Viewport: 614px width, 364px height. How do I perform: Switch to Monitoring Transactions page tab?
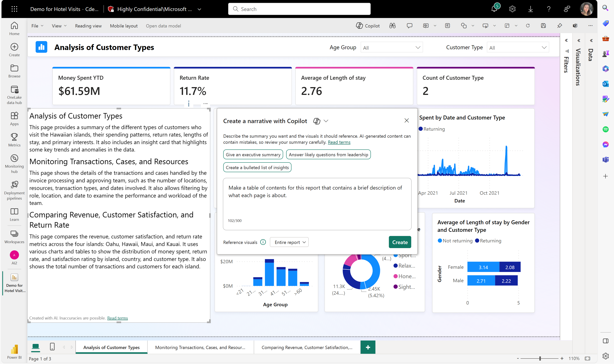tap(200, 347)
